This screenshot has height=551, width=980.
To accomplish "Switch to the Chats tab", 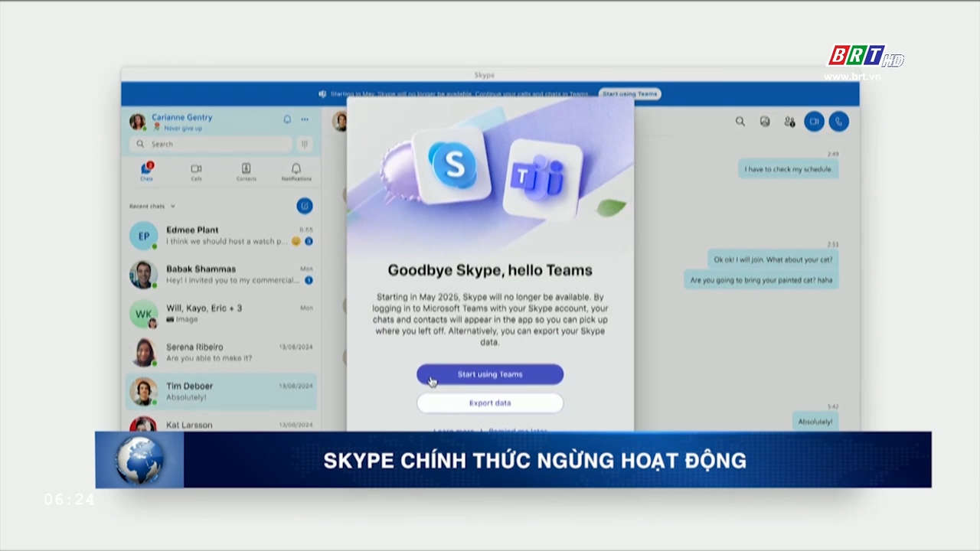I will pos(146,171).
